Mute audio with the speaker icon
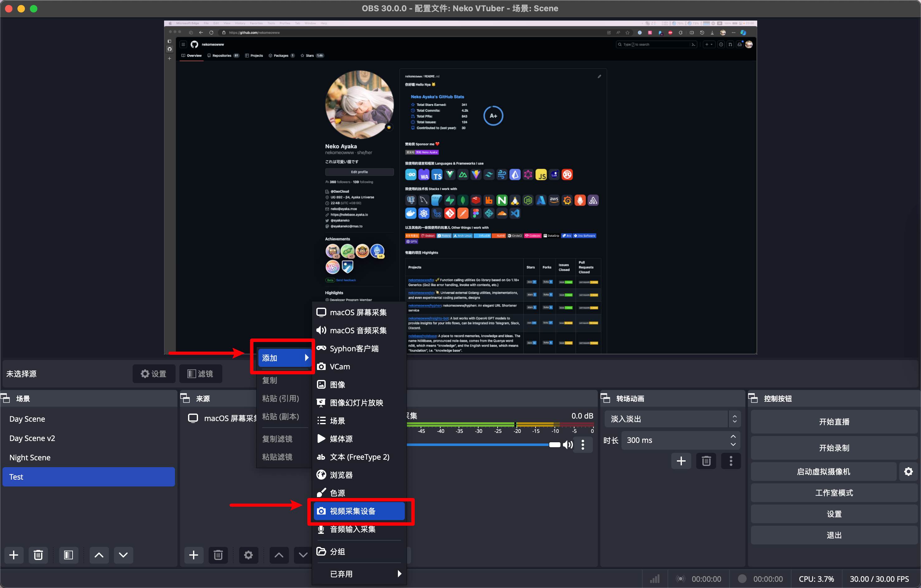Image resolution: width=921 pixels, height=588 pixels. point(568,444)
